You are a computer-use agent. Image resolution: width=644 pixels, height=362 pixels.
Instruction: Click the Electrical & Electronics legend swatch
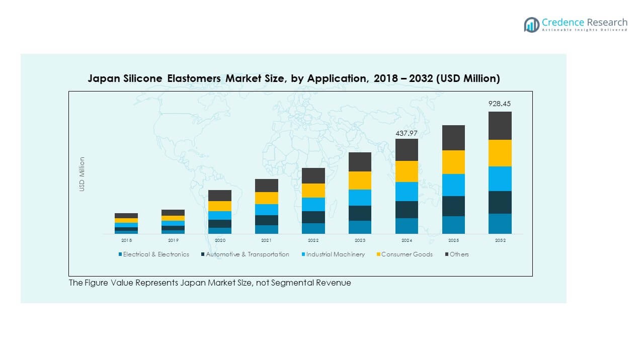120,254
